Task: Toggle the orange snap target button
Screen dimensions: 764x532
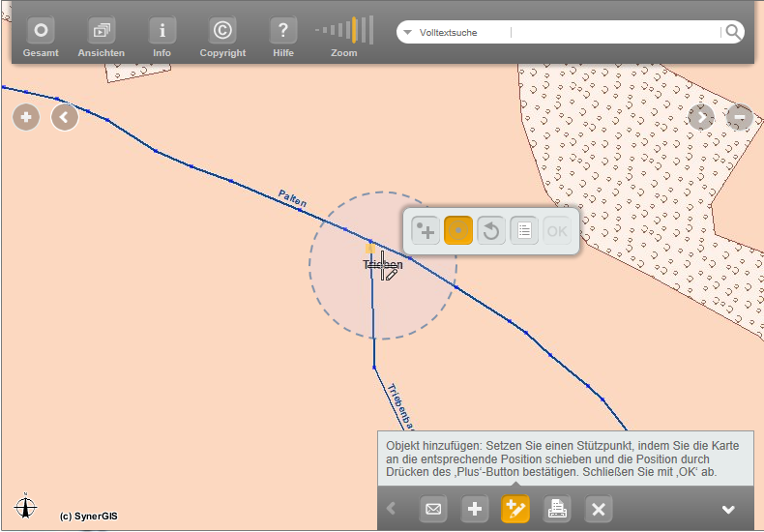Action: (458, 231)
